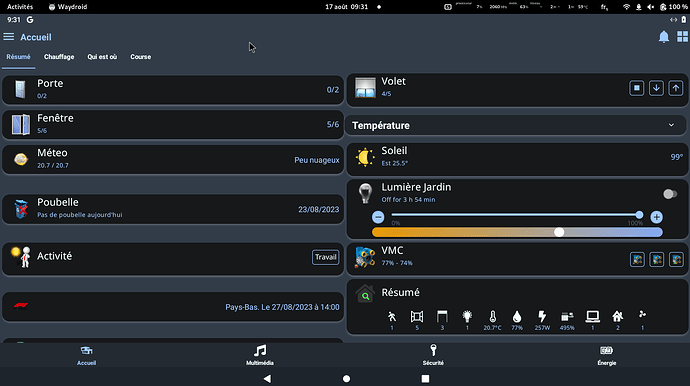Open notifications bell icon
This screenshot has width=690, height=386.
coord(664,37)
